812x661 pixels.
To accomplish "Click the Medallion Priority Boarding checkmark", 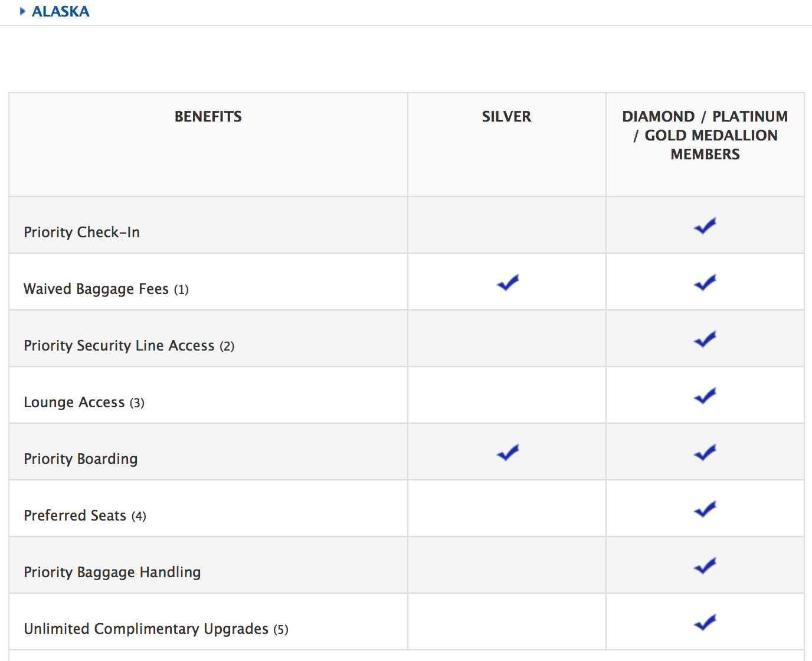I will click(x=705, y=453).
